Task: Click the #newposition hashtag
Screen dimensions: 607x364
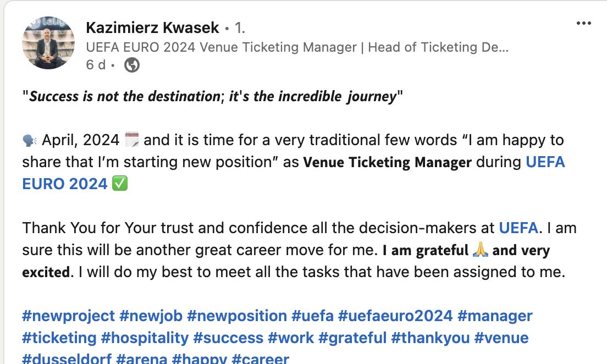Action: [x=236, y=316]
